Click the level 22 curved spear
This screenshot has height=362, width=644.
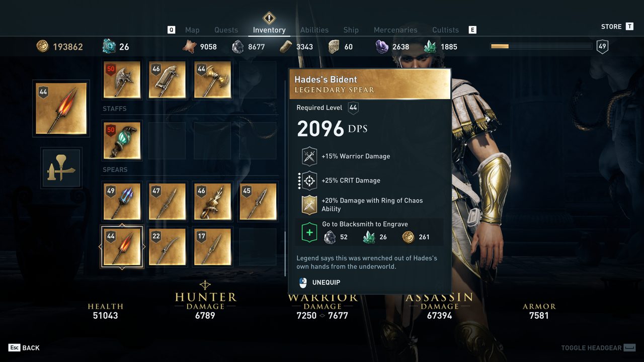167,247
